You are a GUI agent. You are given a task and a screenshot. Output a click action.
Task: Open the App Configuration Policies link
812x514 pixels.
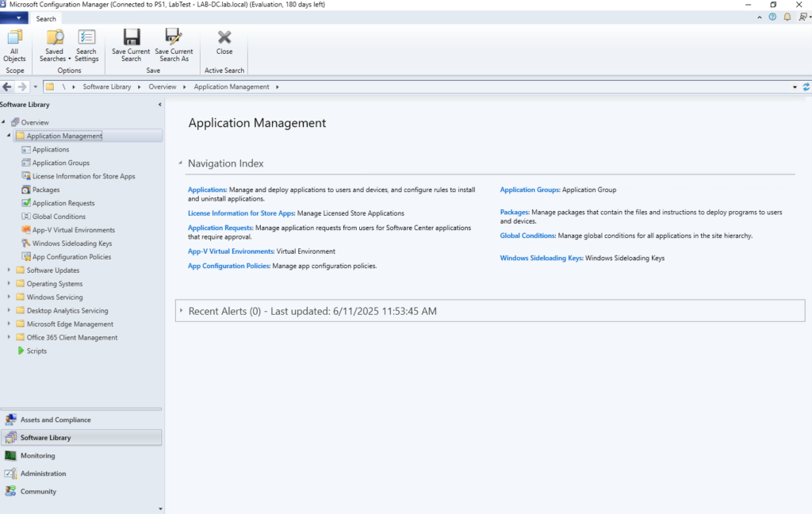point(228,266)
